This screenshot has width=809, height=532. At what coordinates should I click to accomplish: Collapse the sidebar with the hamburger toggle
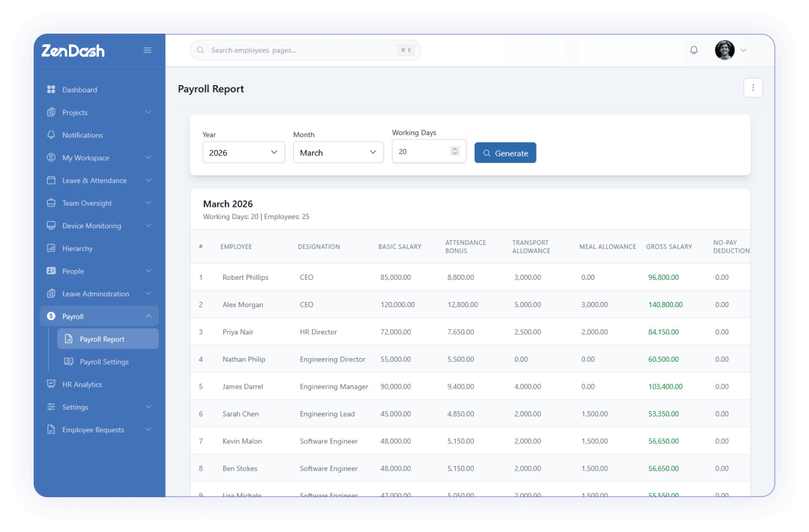(x=147, y=50)
